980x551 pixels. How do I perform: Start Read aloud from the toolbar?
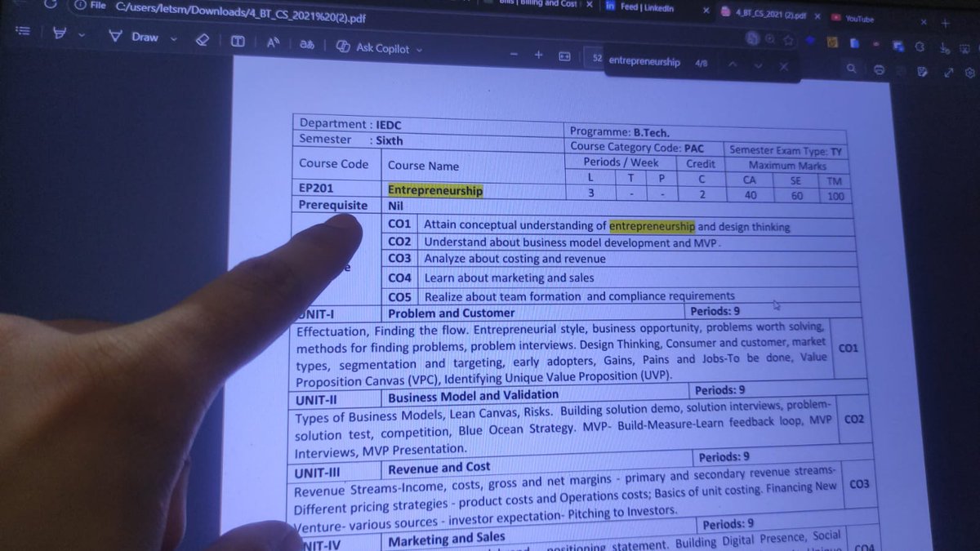pos(273,42)
